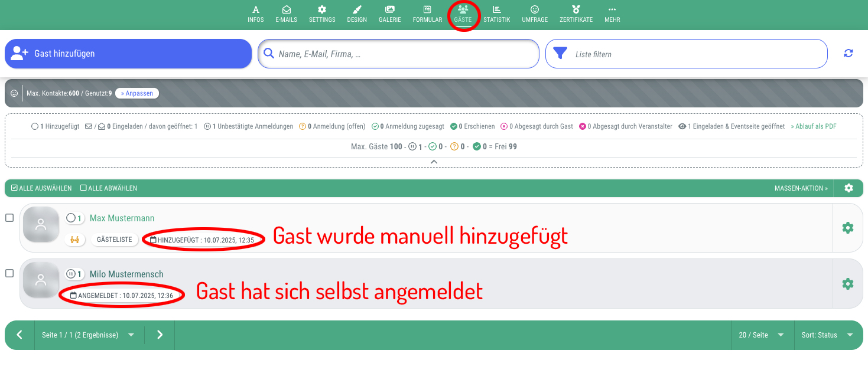Click the group icon badge under Max Mustermann
The image size is (868, 370).
74,240
